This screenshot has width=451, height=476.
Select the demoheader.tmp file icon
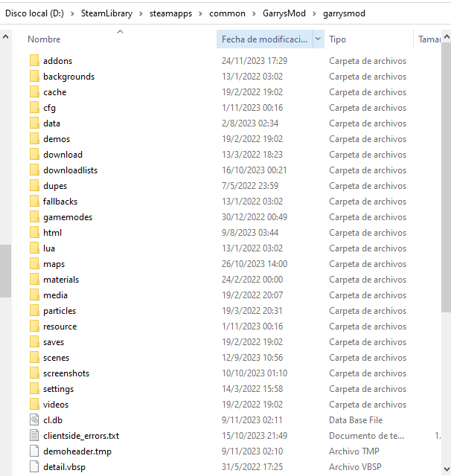(34, 451)
